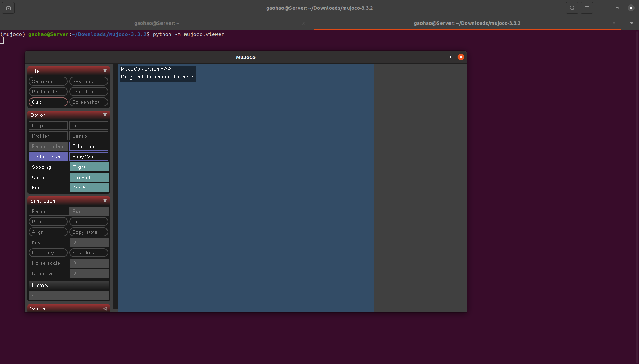Click the Print model button
Image resolution: width=639 pixels, height=364 pixels.
[x=48, y=92]
